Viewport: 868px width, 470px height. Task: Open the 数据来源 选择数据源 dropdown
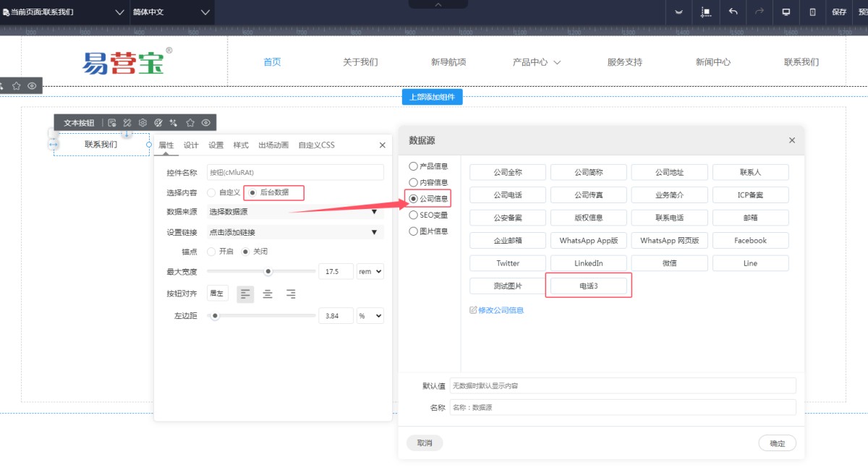click(294, 212)
